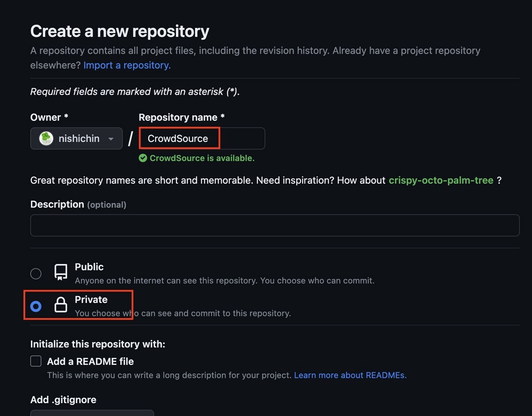This screenshot has width=532, height=416.
Task: Check the 'Add a README file' checkbox
Action: tap(35, 361)
